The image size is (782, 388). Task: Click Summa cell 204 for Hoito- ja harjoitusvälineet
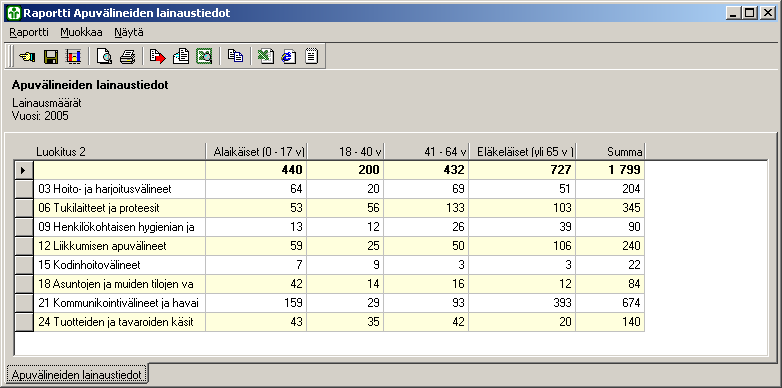coord(610,189)
